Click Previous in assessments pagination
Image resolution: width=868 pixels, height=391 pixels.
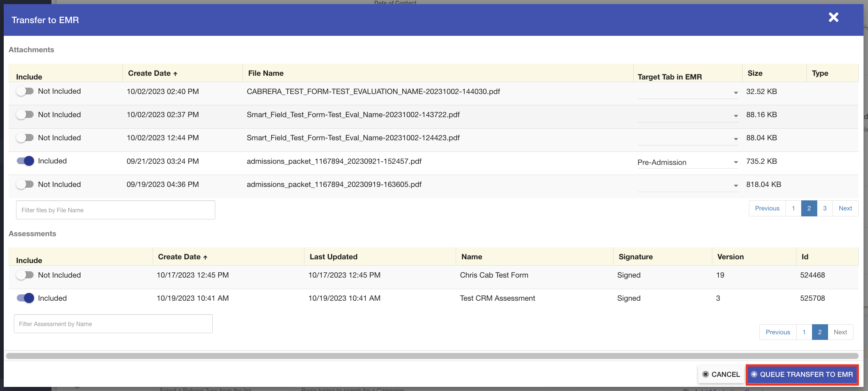pyautogui.click(x=778, y=332)
